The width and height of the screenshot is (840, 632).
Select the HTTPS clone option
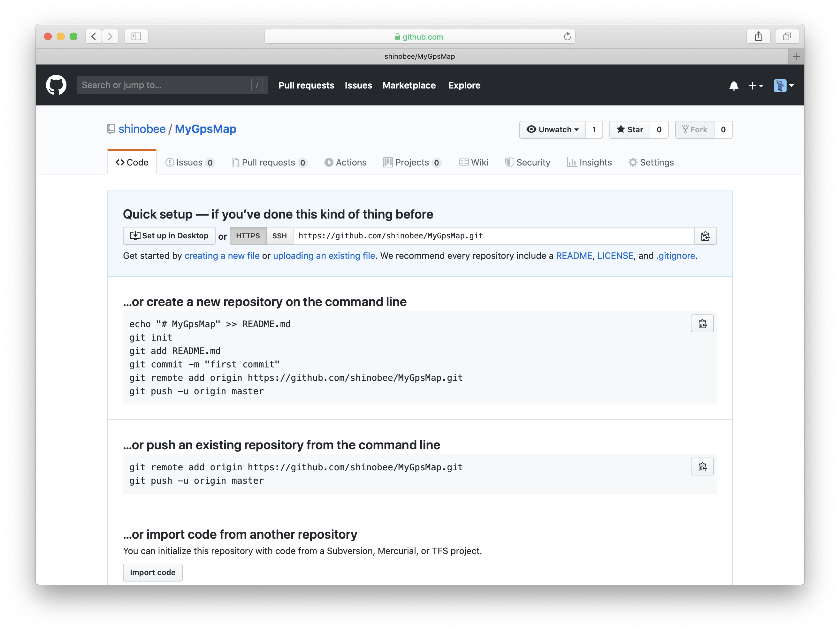coord(248,235)
